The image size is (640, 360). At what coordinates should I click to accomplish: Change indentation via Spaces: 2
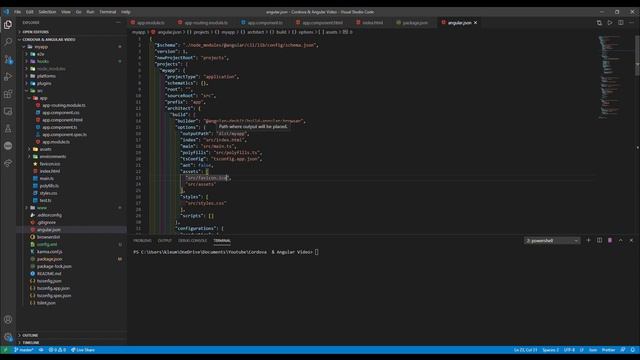551,350
